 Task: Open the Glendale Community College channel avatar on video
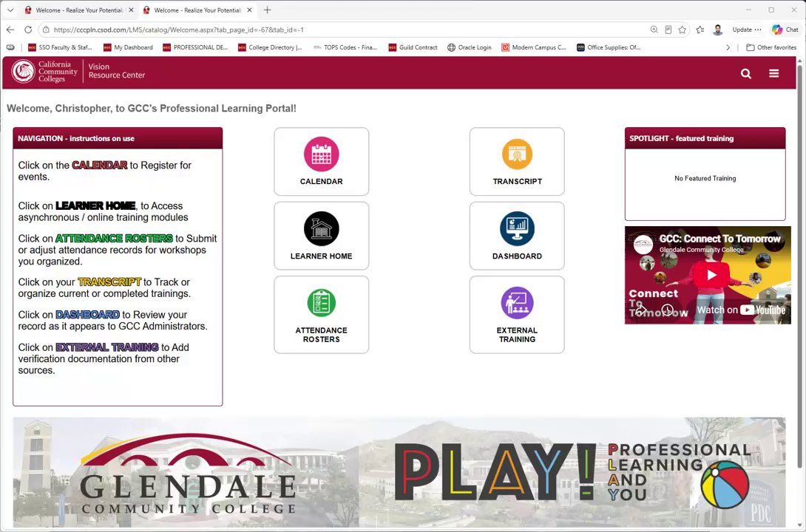click(x=643, y=245)
